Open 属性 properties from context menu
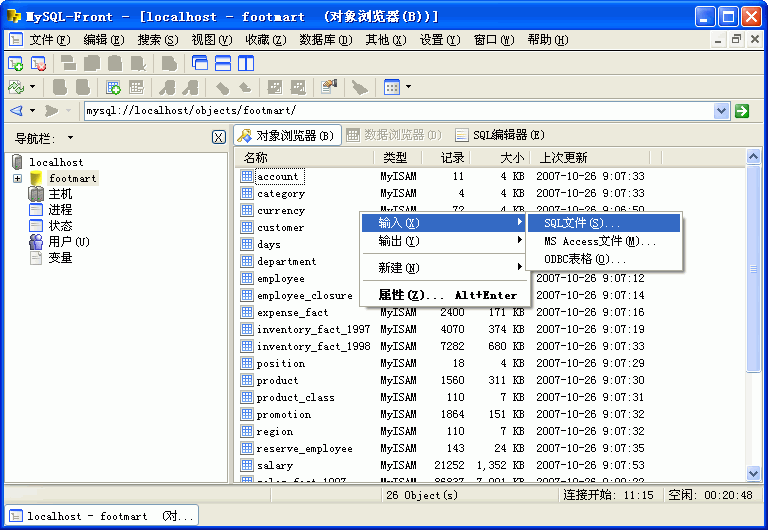 444,295
